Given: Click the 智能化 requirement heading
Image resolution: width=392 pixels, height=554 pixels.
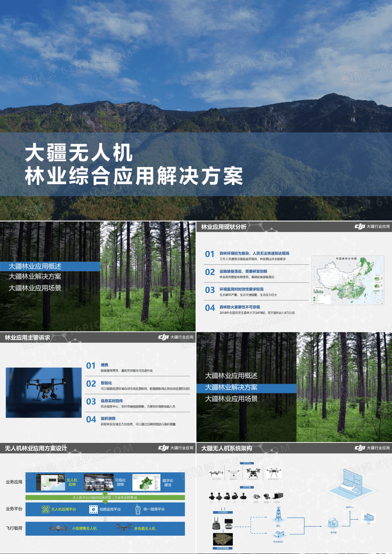Looking at the screenshot, I should [x=106, y=382].
